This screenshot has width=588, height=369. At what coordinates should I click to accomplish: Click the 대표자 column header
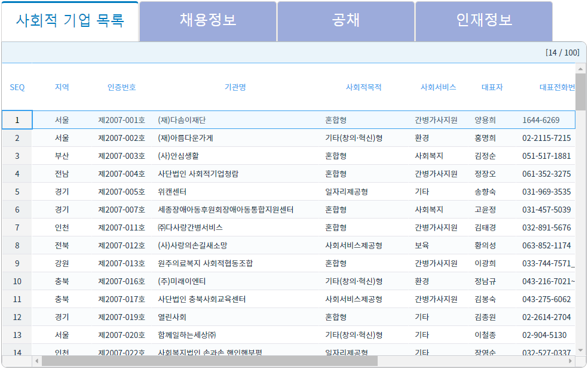click(x=492, y=87)
